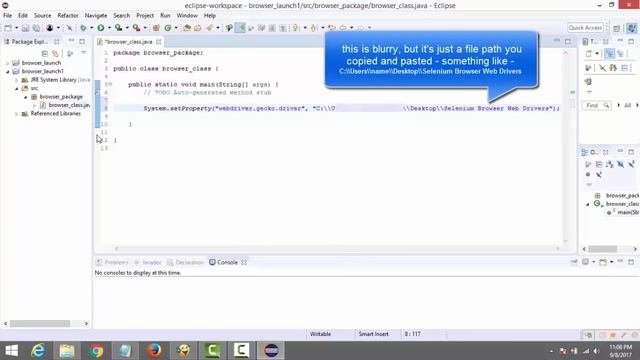Expand the browser_launch project
Screen dimensions: 640x360
coord(7,63)
